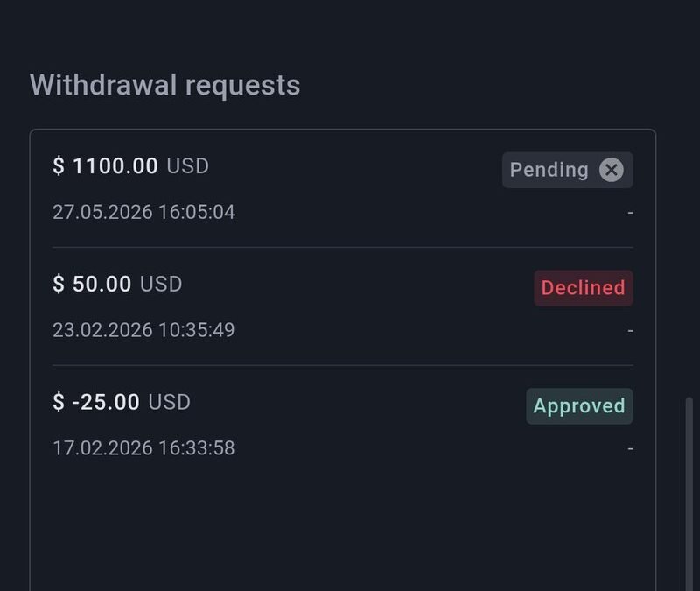Click the date 27.05.2026 16:05:04
The image size is (700, 591).
(x=143, y=212)
